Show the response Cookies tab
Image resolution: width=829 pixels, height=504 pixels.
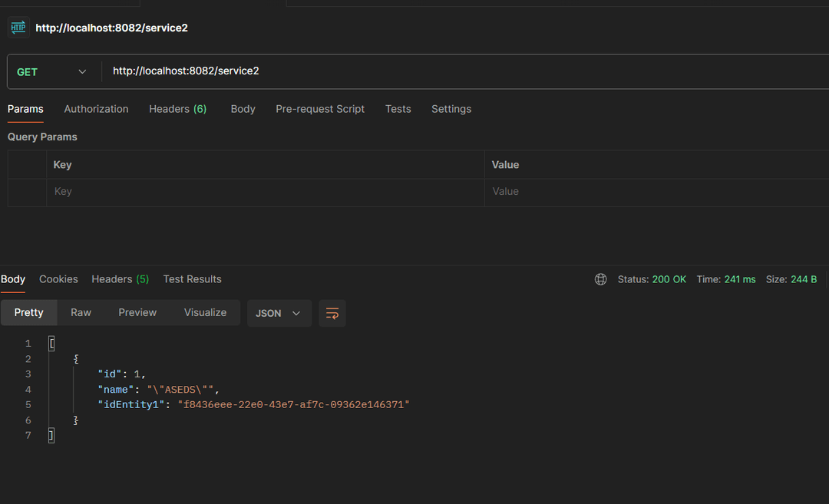click(58, 279)
